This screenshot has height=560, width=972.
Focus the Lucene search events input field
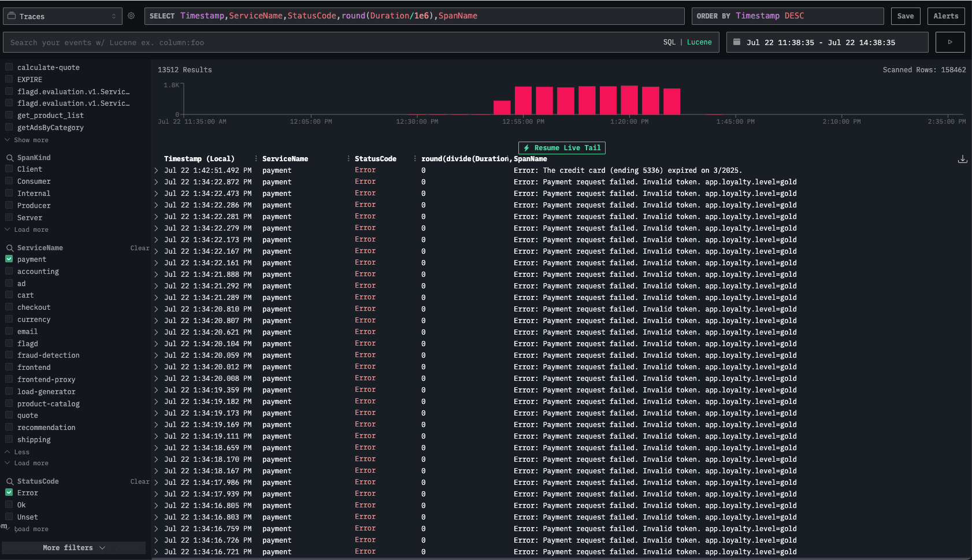tap(329, 42)
